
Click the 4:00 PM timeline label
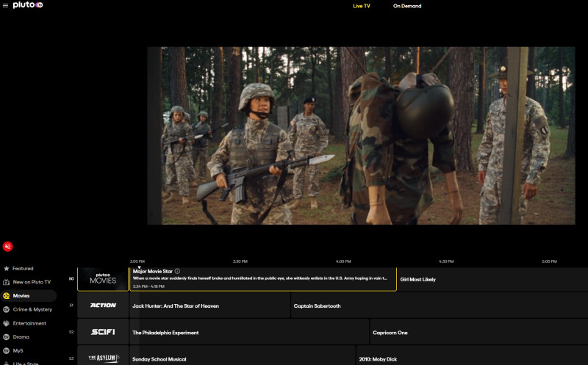[x=343, y=261]
